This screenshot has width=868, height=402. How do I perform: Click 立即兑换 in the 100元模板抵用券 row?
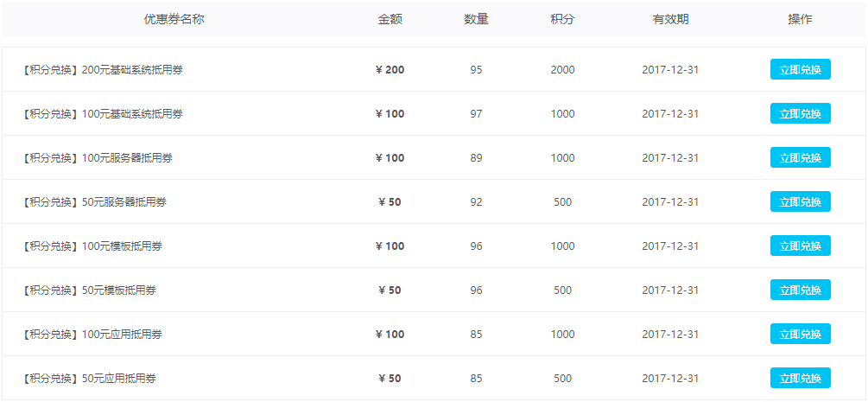coord(800,246)
